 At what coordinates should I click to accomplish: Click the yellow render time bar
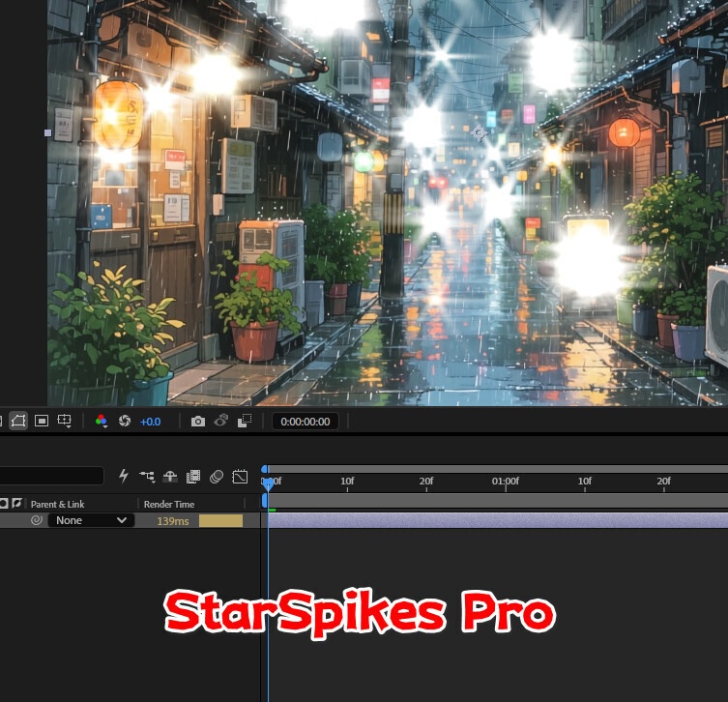click(x=221, y=521)
